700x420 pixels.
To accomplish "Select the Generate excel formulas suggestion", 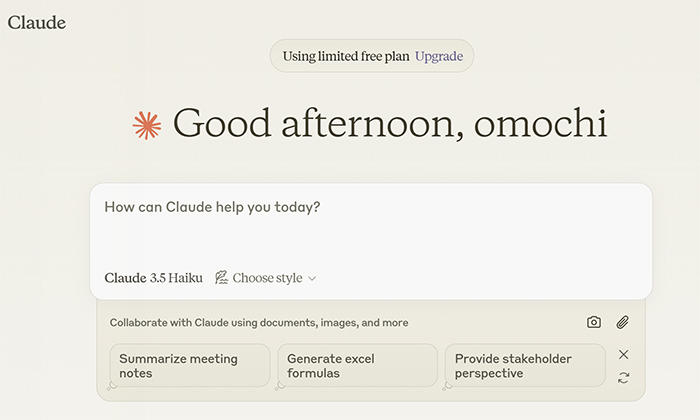I will pyautogui.click(x=357, y=366).
